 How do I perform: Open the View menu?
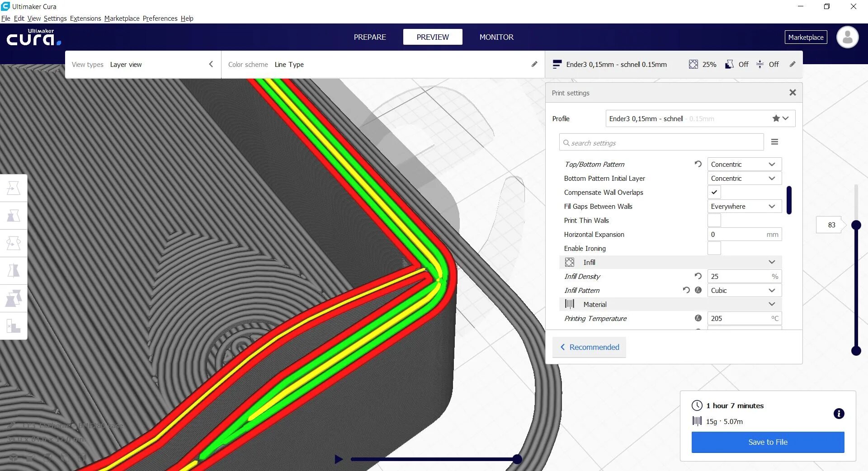34,19
